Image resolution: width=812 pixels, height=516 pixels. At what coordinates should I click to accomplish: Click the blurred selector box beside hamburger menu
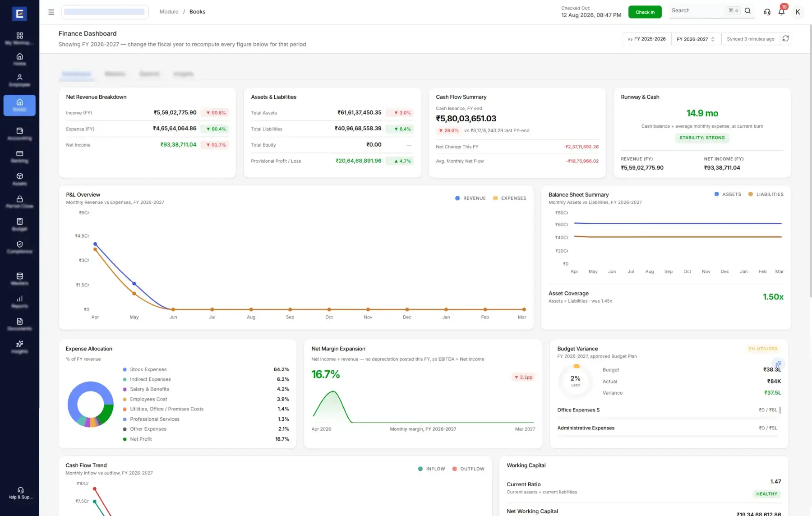105,12
